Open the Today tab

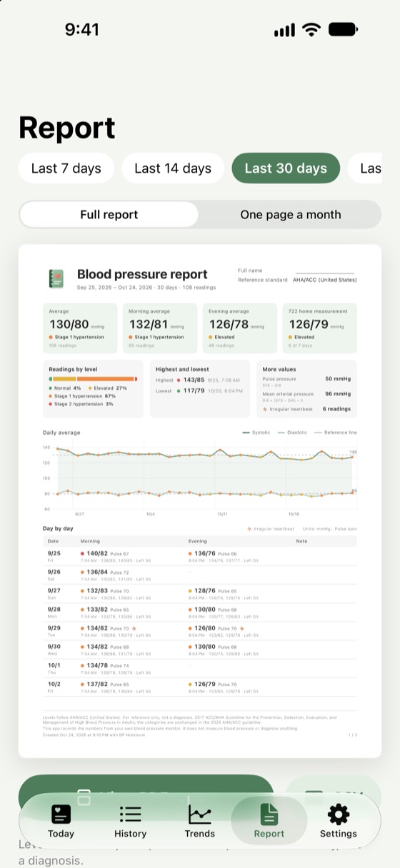pyautogui.click(x=61, y=821)
